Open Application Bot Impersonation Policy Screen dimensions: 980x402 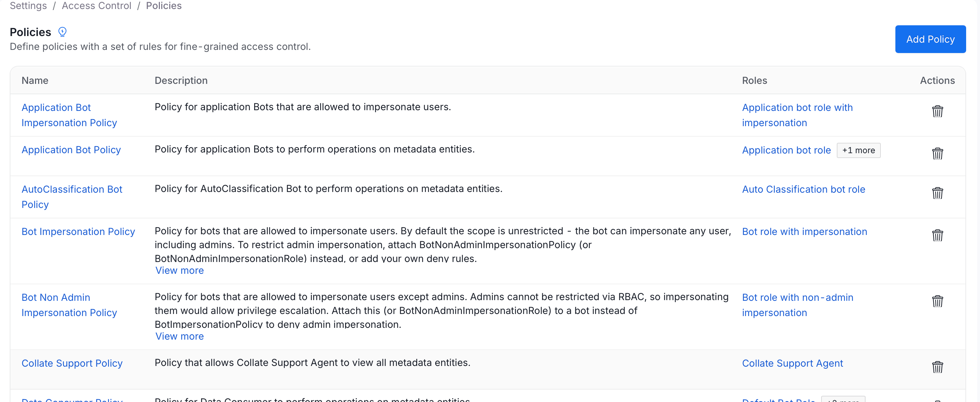click(x=69, y=115)
